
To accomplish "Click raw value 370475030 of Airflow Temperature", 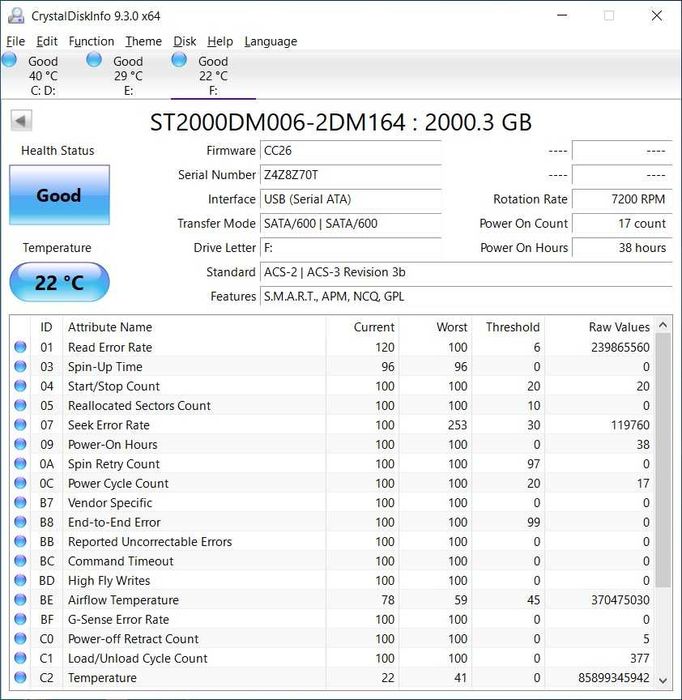I will (x=620, y=600).
